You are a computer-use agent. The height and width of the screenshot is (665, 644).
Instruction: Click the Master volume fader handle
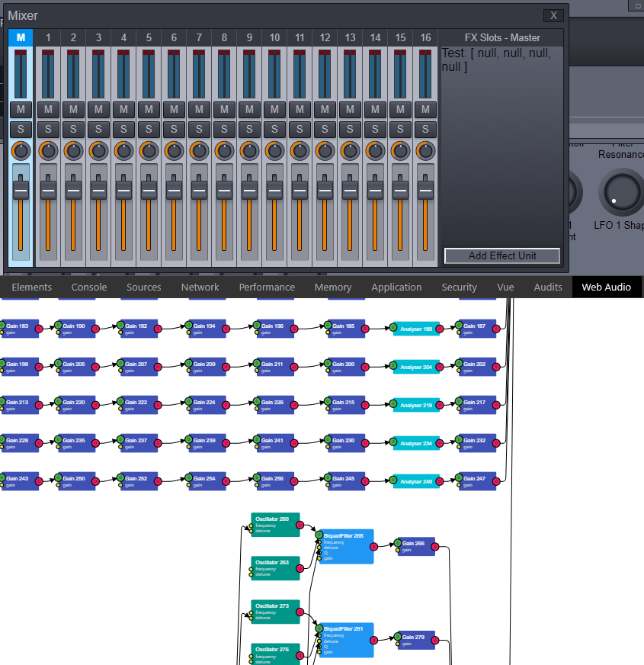(x=21, y=190)
